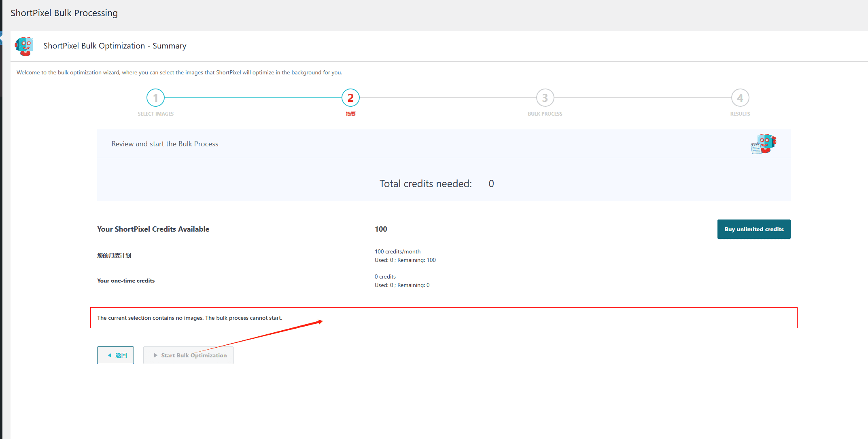Viewport: 868px width, 439px height.
Task: Click the 'ShortPixel Bulk Processing' page heading
Action: (x=64, y=13)
